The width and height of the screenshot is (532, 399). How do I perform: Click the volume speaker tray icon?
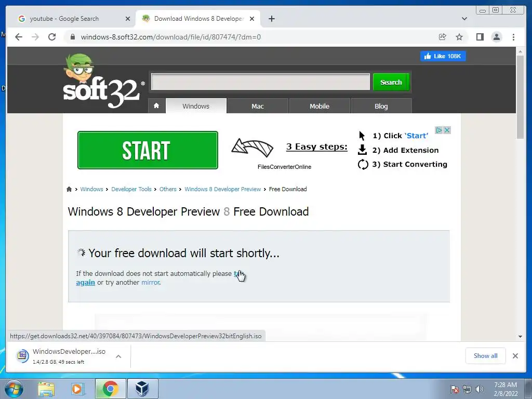tap(479, 389)
